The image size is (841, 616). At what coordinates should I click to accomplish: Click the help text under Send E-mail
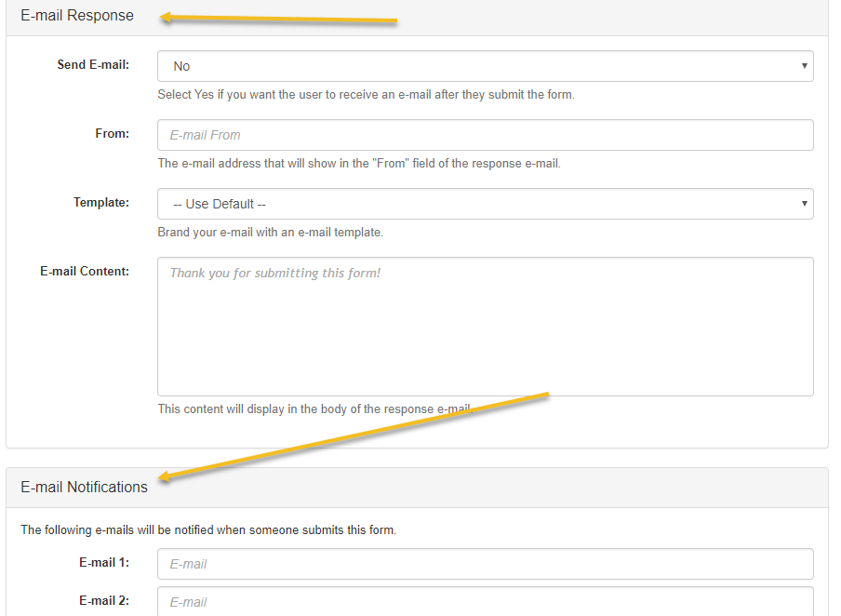tap(366, 95)
